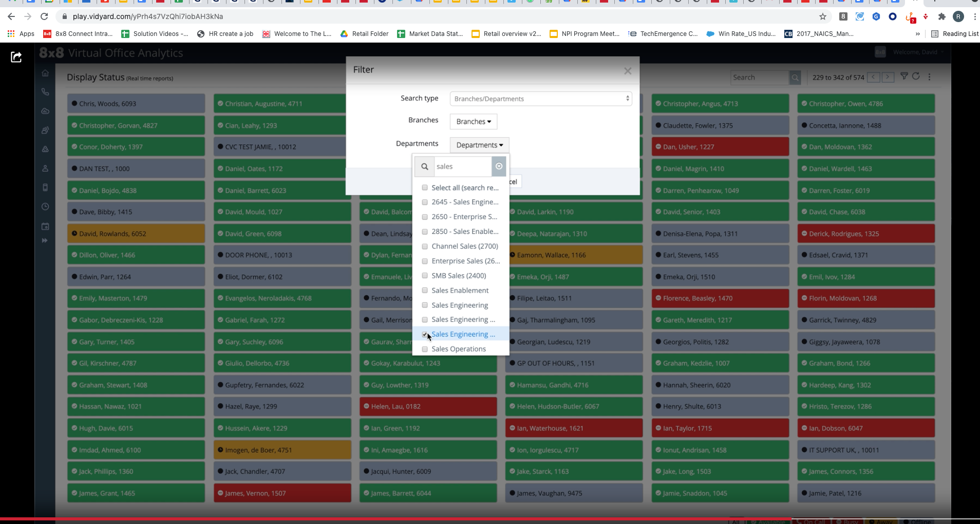
Task: Open the home icon in sidebar
Action: pos(45,73)
